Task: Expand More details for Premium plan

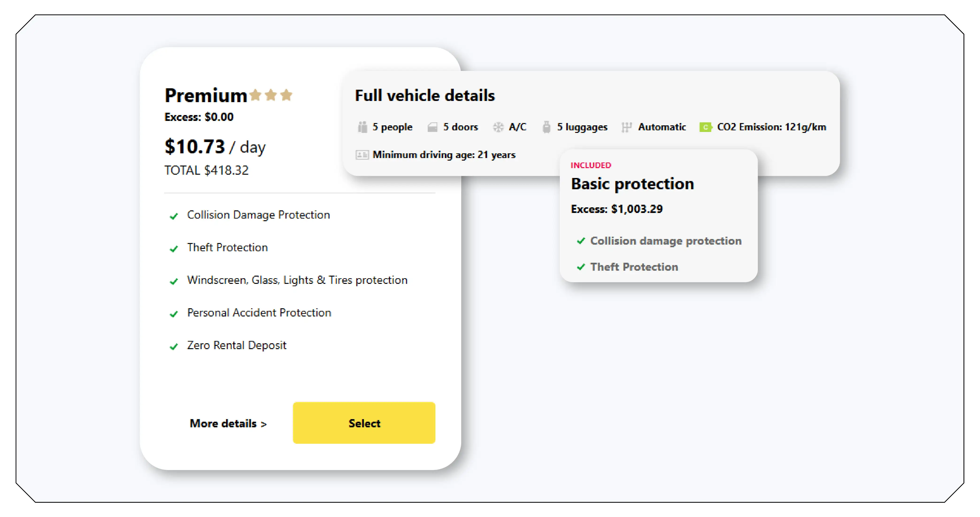Action: [x=228, y=423]
